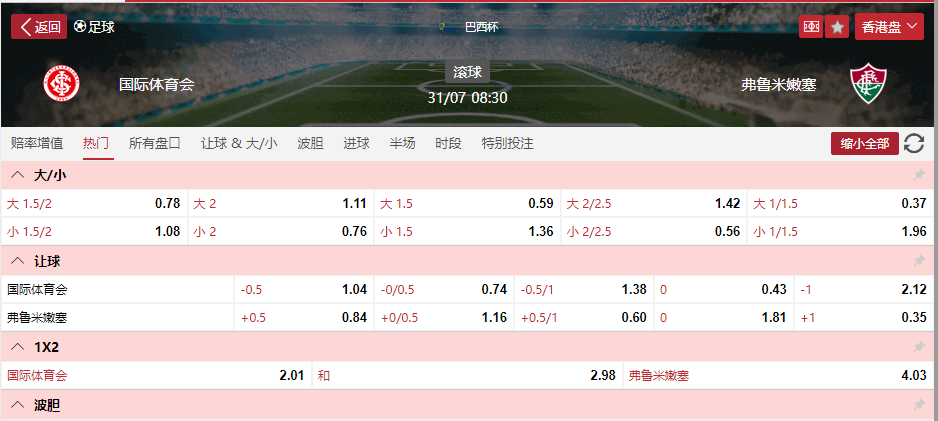Click the football 足球 icon

pyautogui.click(x=81, y=27)
